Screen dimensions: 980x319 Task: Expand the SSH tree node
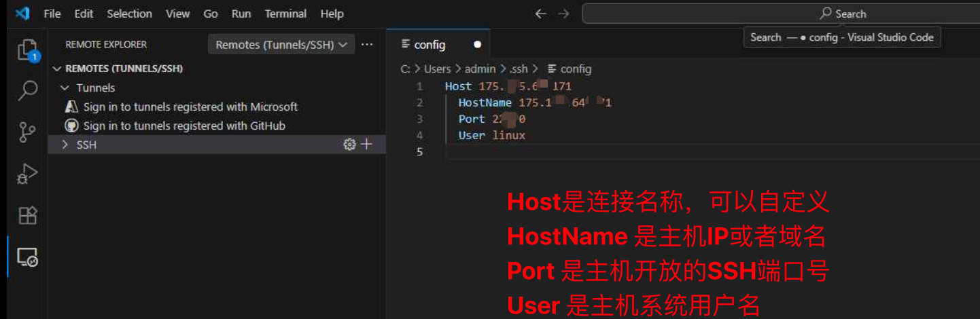click(65, 145)
